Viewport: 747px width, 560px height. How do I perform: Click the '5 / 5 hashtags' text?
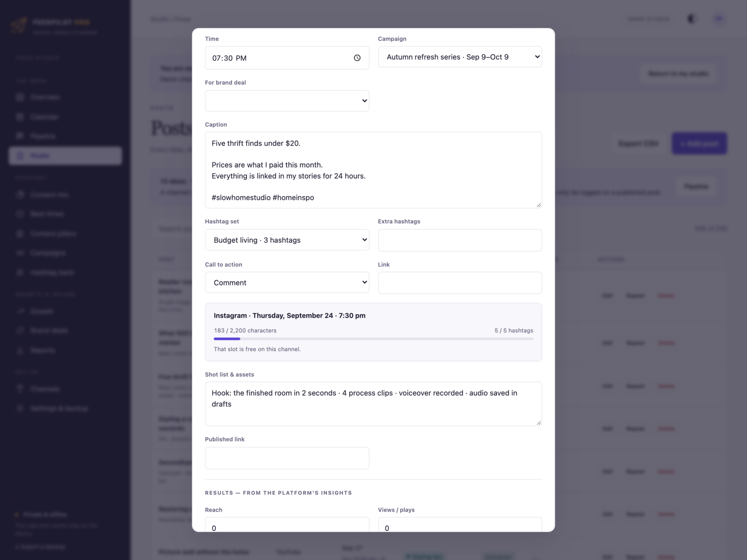[x=514, y=331]
